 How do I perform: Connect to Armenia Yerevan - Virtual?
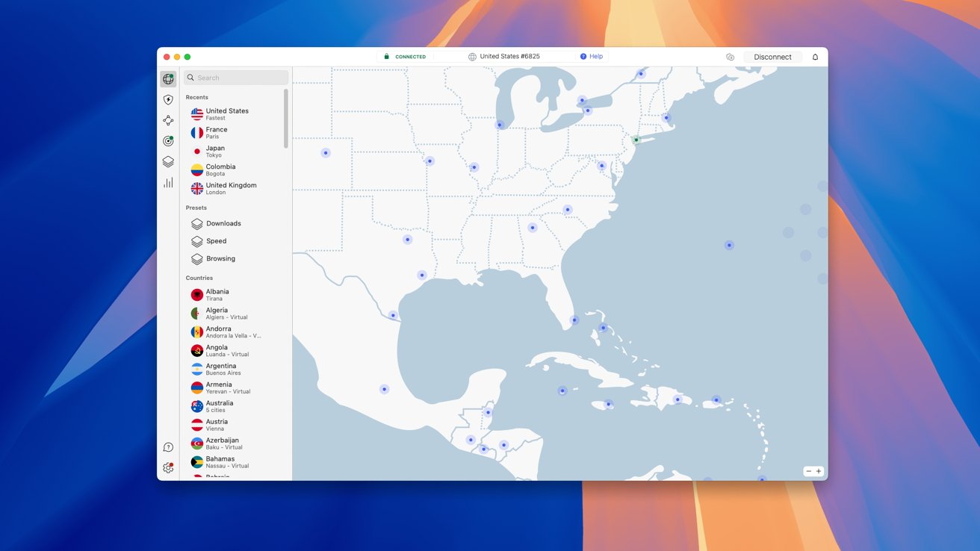[x=235, y=387]
